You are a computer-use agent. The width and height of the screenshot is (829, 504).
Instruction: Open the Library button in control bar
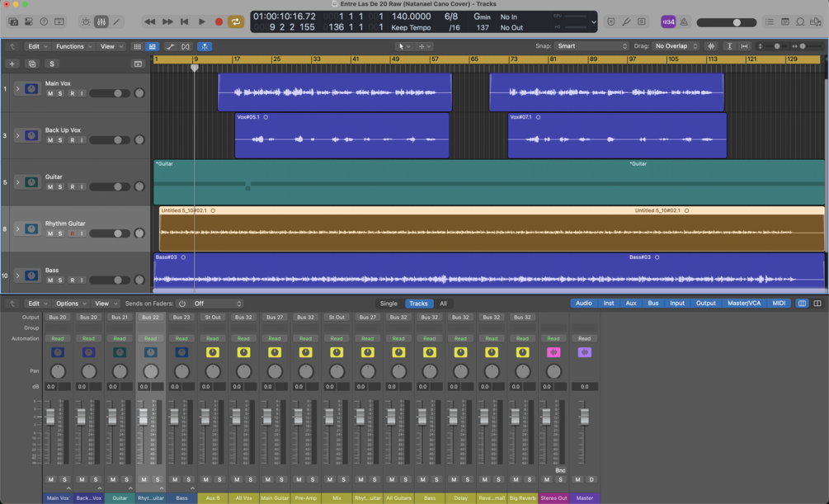pyautogui.click(x=13, y=21)
